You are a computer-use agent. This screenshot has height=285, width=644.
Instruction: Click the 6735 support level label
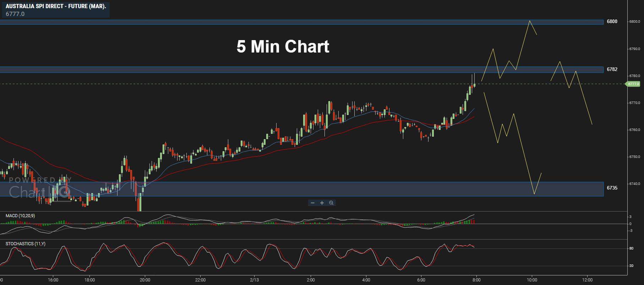pos(612,188)
